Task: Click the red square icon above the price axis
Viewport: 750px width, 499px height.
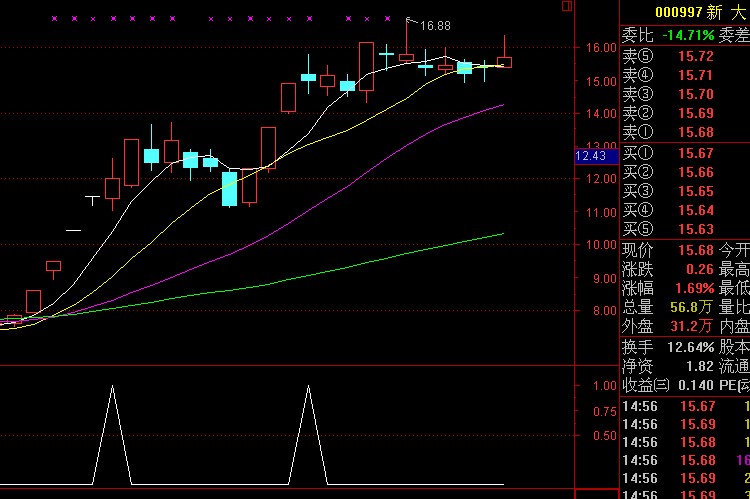Action: tap(567, 6)
